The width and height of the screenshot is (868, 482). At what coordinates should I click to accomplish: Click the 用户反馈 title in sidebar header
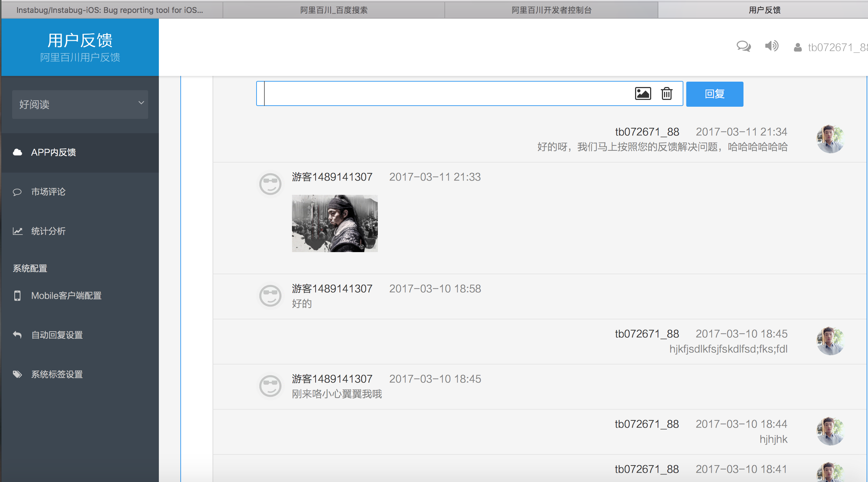(x=80, y=40)
